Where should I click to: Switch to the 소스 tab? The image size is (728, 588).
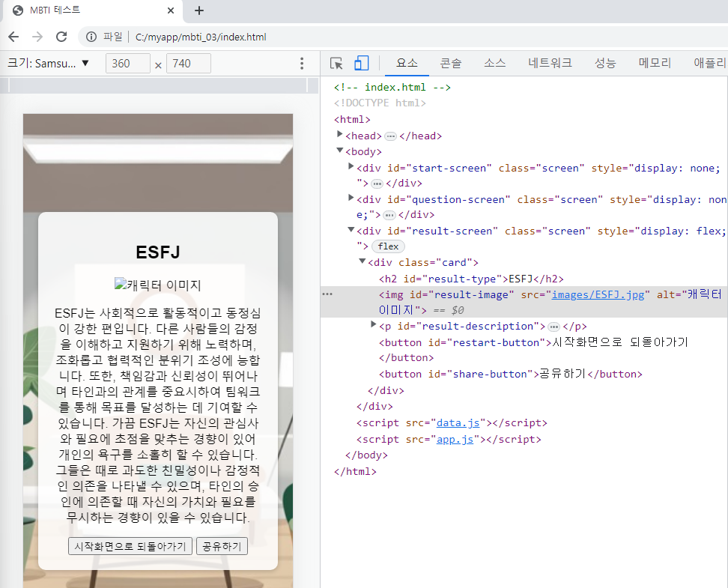tap(494, 63)
